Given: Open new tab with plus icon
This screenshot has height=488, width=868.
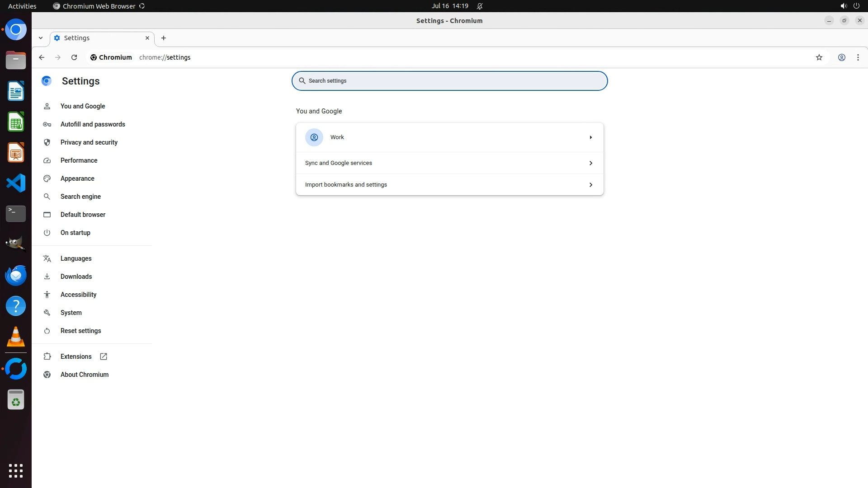Looking at the screenshot, I should tap(164, 38).
